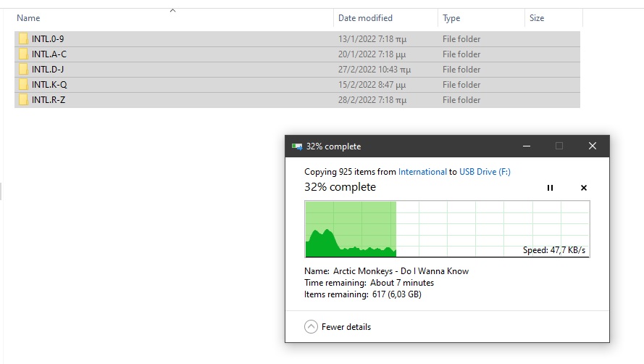644x364 pixels.
Task: Open the International source folder link
Action: pyautogui.click(x=422, y=172)
